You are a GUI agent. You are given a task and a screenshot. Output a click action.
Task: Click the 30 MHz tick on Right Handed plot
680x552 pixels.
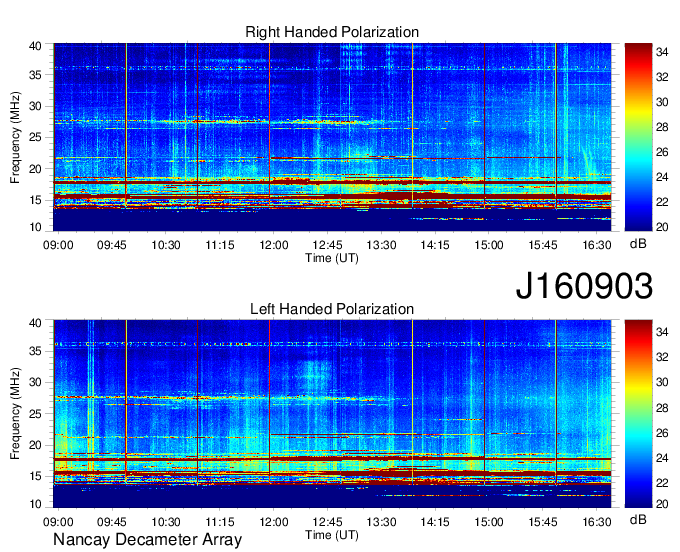pyautogui.click(x=36, y=106)
